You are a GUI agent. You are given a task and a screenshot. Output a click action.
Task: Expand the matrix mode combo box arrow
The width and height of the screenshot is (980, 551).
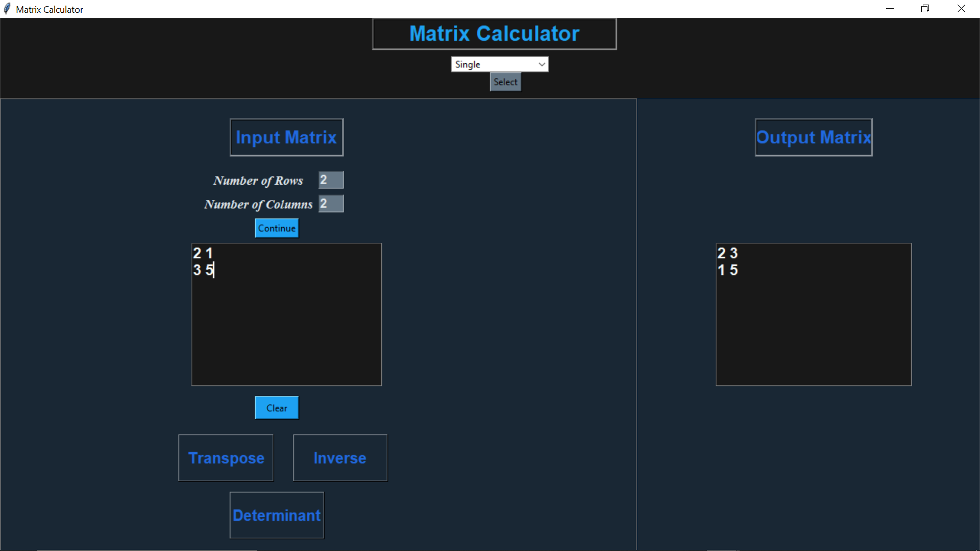click(542, 64)
